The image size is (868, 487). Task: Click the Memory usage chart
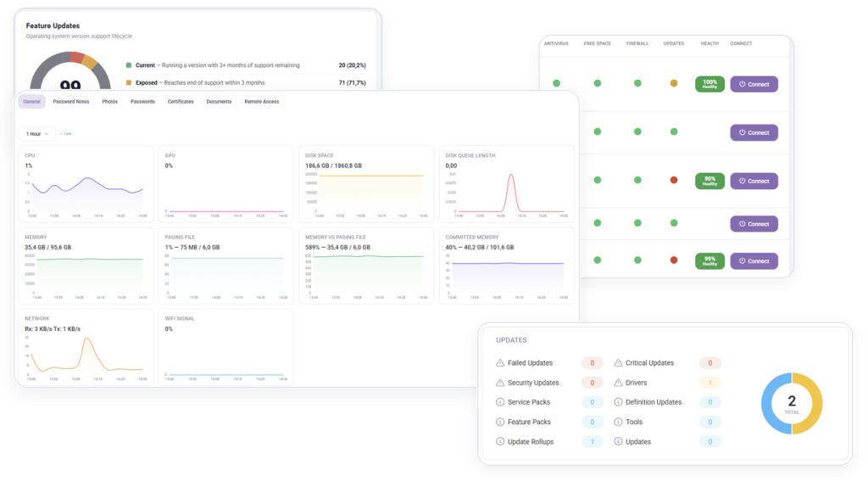pyautogui.click(x=86, y=276)
